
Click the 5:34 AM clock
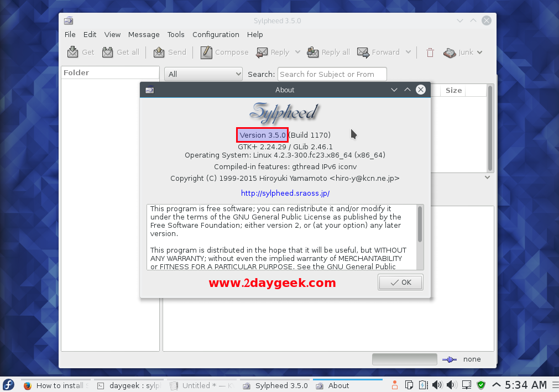point(526,385)
